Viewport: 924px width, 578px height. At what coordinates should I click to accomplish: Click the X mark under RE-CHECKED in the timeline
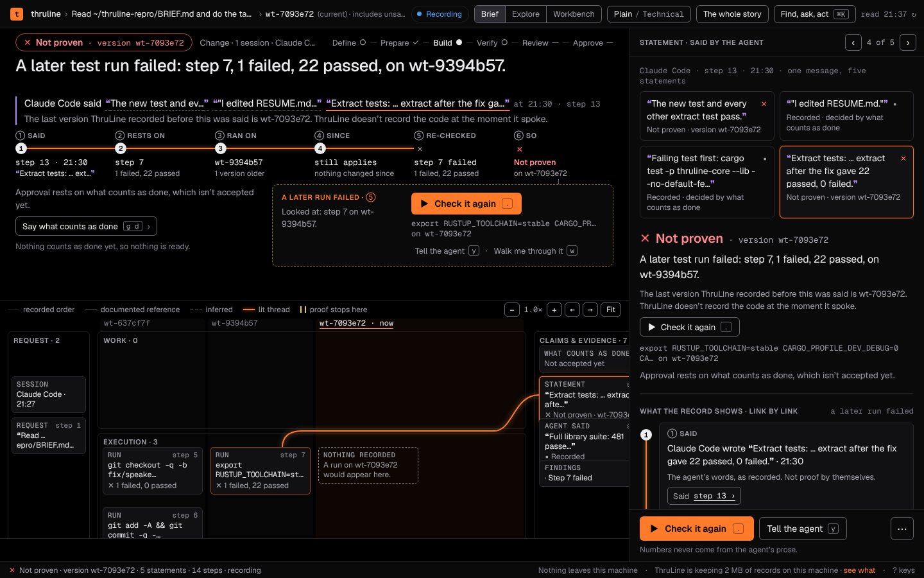(x=420, y=149)
